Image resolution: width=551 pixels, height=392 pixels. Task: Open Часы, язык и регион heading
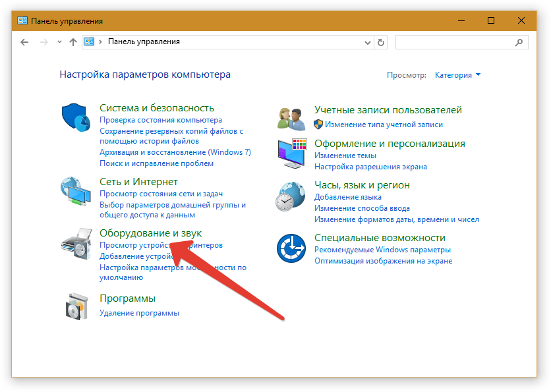point(362,185)
